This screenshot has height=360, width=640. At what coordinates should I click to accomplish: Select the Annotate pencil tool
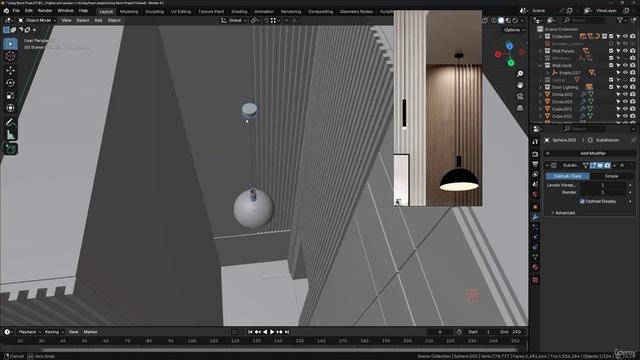point(10,122)
